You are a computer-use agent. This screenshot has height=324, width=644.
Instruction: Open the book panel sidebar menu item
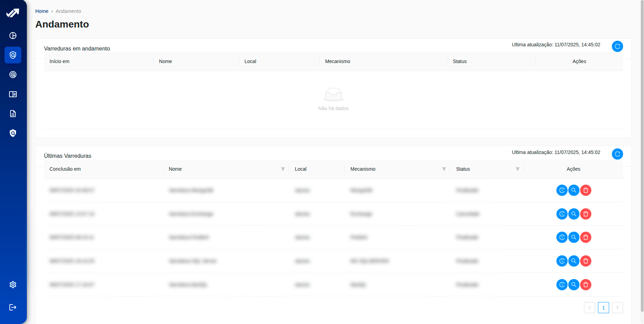click(13, 94)
